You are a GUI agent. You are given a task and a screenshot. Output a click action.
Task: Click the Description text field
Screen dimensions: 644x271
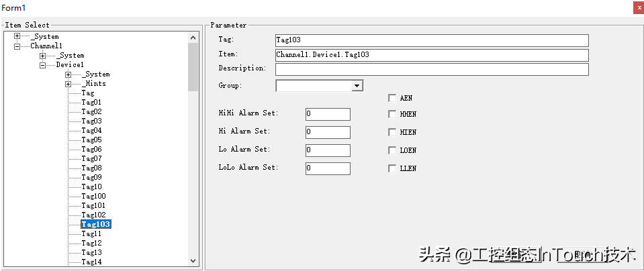(431, 69)
